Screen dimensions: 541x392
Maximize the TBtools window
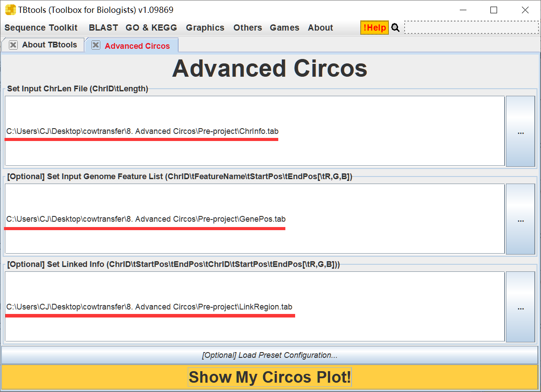[x=494, y=10]
